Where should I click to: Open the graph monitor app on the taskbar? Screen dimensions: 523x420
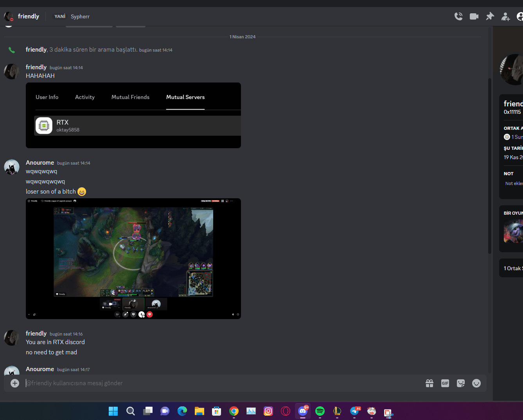point(251,411)
